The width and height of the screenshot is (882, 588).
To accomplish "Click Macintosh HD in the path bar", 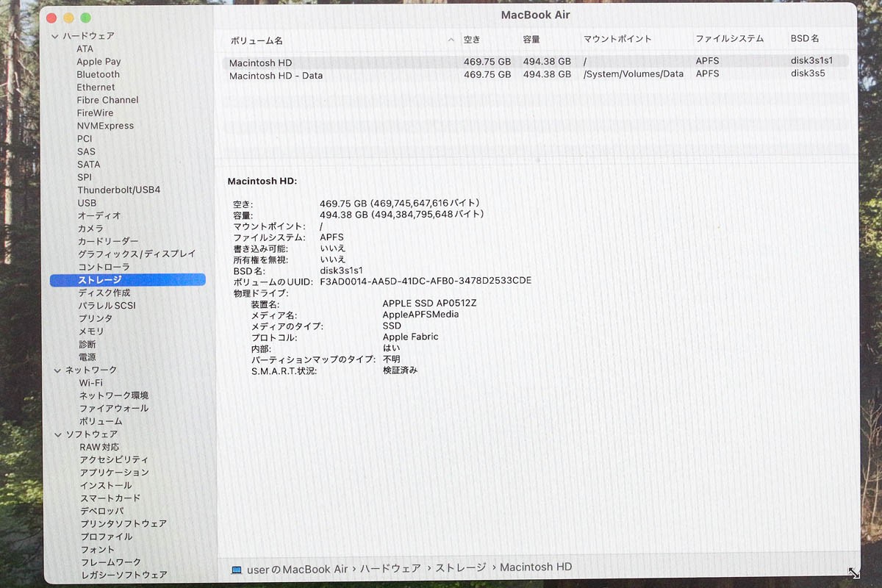I will [536, 567].
